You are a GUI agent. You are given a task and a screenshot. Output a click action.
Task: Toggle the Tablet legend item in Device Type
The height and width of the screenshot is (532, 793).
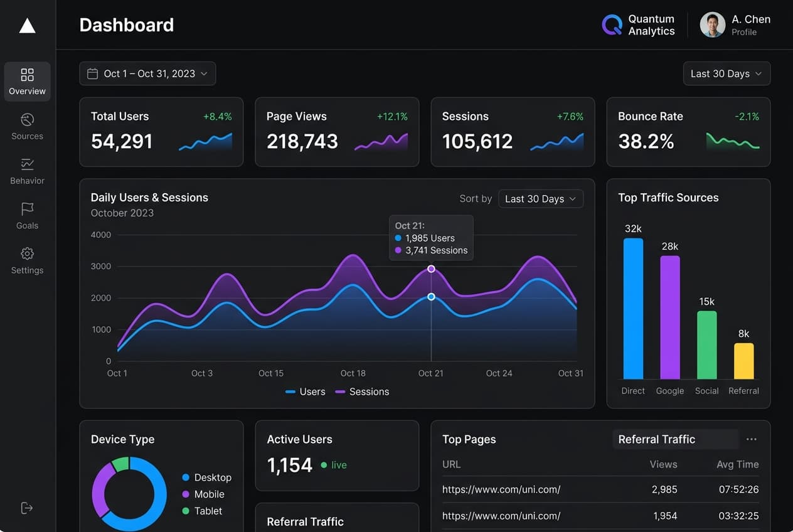[x=202, y=511]
